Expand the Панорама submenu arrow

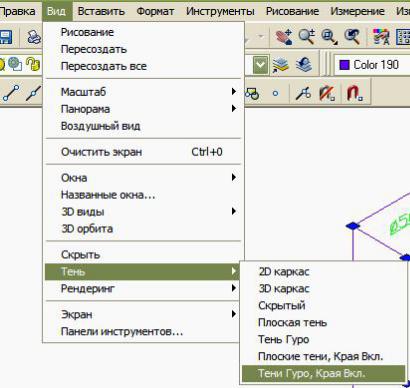(234, 108)
